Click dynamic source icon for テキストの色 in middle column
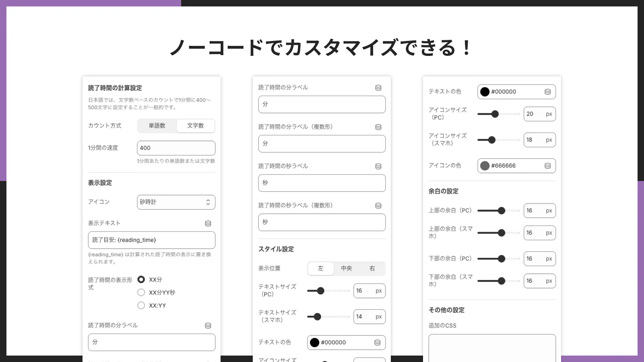 [x=377, y=342]
